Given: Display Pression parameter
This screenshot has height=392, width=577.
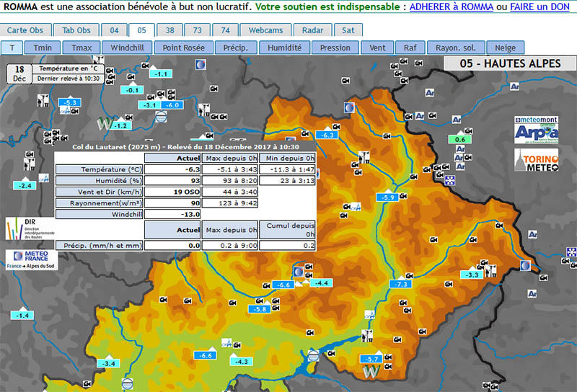Looking at the screenshot, I should click(335, 48).
